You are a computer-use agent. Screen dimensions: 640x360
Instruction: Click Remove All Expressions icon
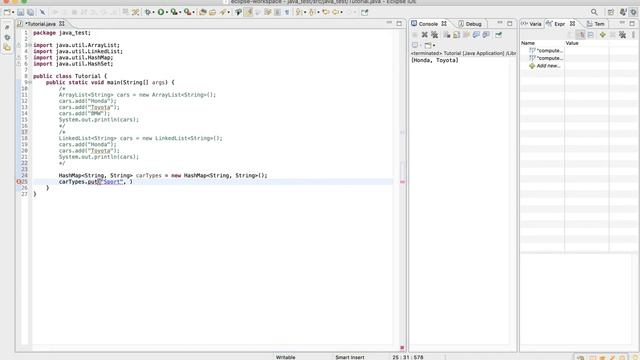coord(622,35)
